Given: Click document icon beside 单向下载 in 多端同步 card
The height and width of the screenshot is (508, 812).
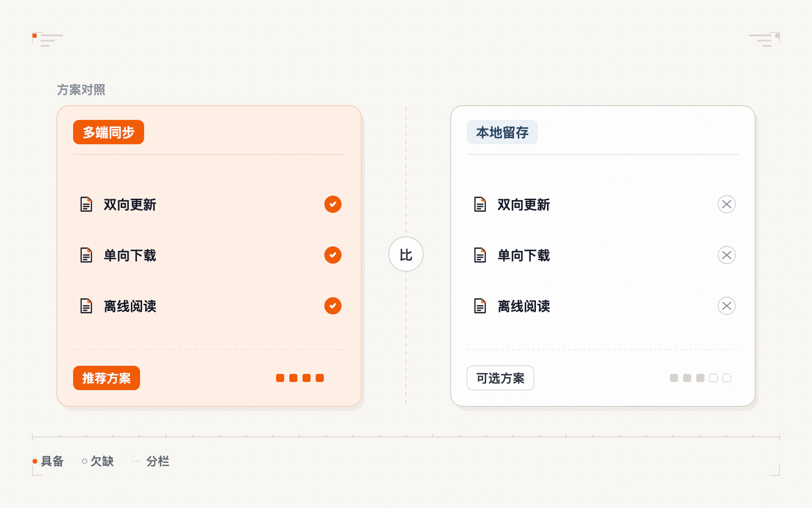Looking at the screenshot, I should (86, 255).
